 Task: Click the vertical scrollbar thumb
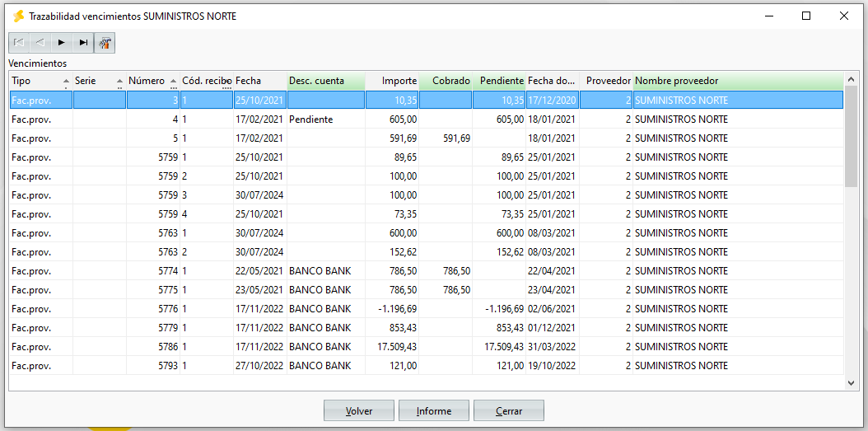(851, 138)
